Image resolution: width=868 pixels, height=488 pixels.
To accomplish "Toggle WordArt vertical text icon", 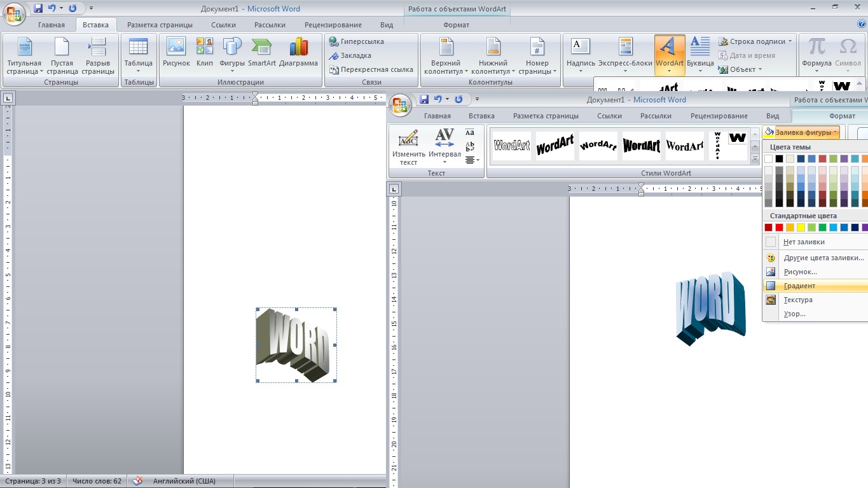I will pyautogui.click(x=470, y=146).
